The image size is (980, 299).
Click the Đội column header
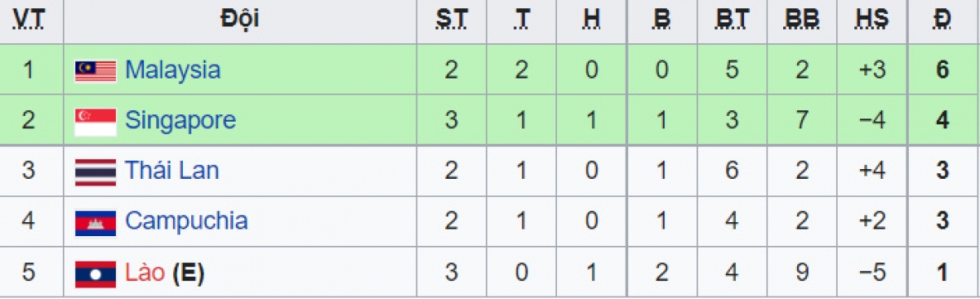(x=239, y=19)
